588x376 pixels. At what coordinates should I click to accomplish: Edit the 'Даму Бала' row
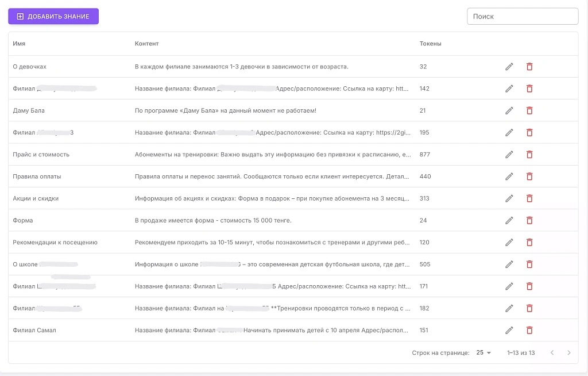pyautogui.click(x=509, y=110)
